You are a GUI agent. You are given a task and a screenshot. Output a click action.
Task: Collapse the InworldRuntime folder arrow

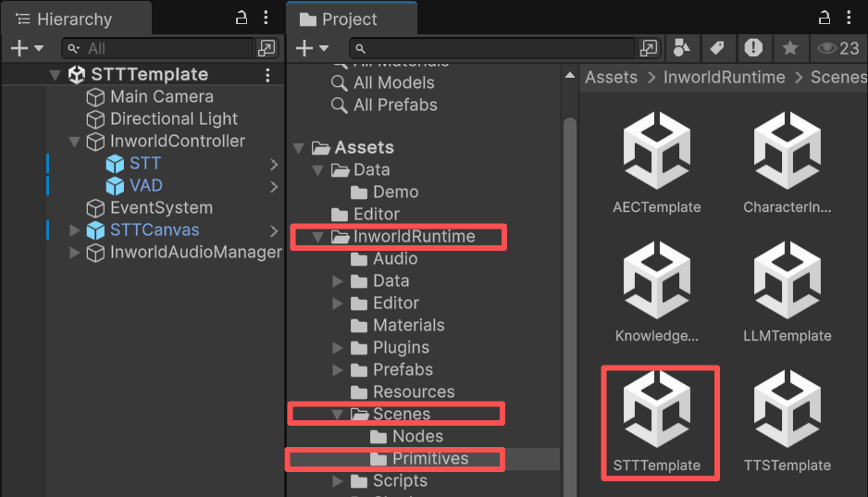317,237
